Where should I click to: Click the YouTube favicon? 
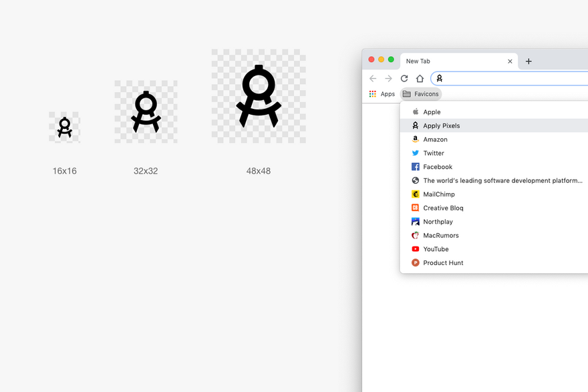coord(415,249)
